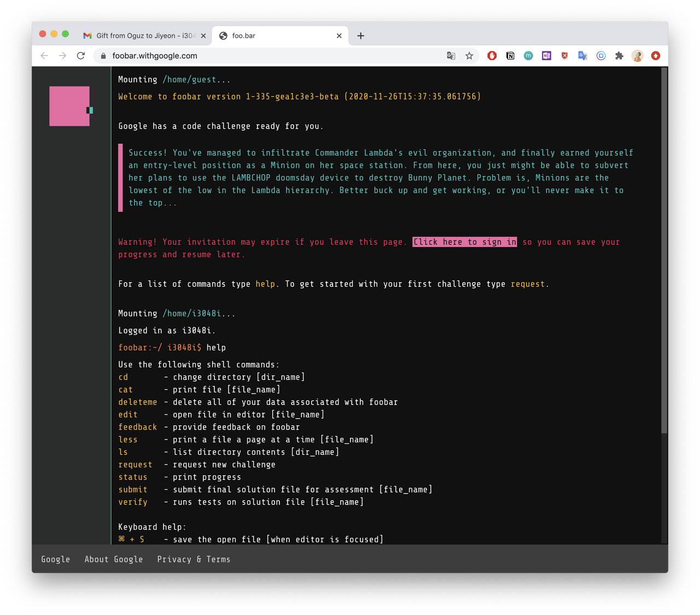700x615 pixels.
Task: Open the OneNote clipper extension
Action: tap(546, 56)
